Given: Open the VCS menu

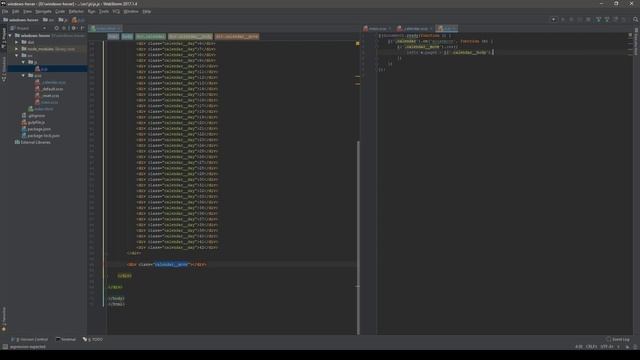Looking at the screenshot, I should coord(116,11).
